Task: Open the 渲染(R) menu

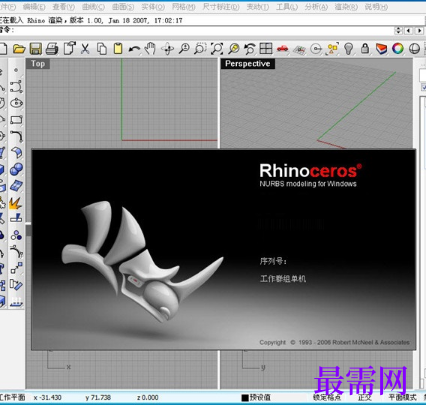Action: [x=346, y=7]
